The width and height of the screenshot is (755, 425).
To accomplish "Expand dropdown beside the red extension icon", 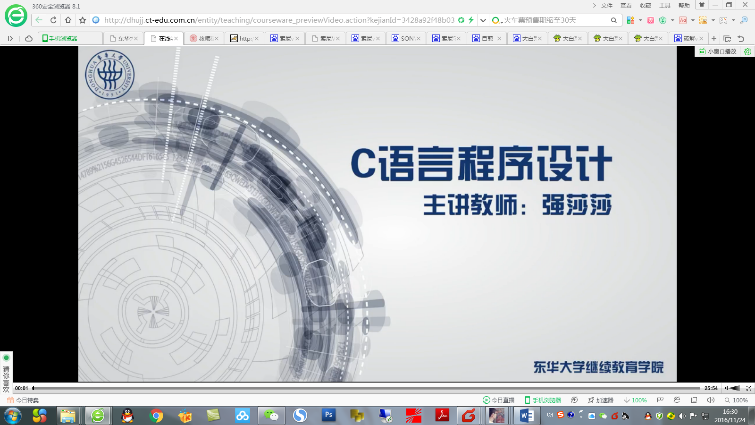I will (x=693, y=20).
